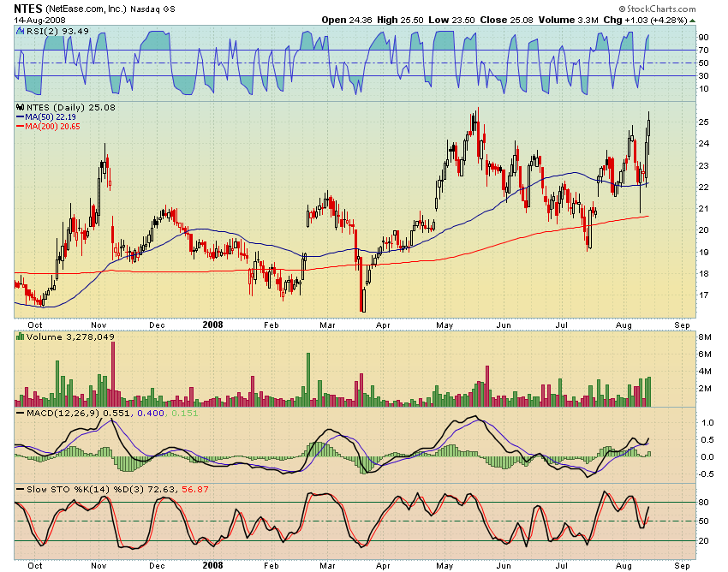Click the -0.5 label on the MACD axis

(706, 474)
